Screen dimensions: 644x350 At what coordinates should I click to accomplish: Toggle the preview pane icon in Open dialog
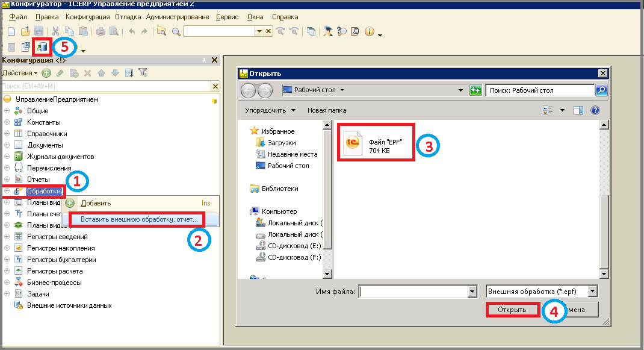tap(578, 110)
